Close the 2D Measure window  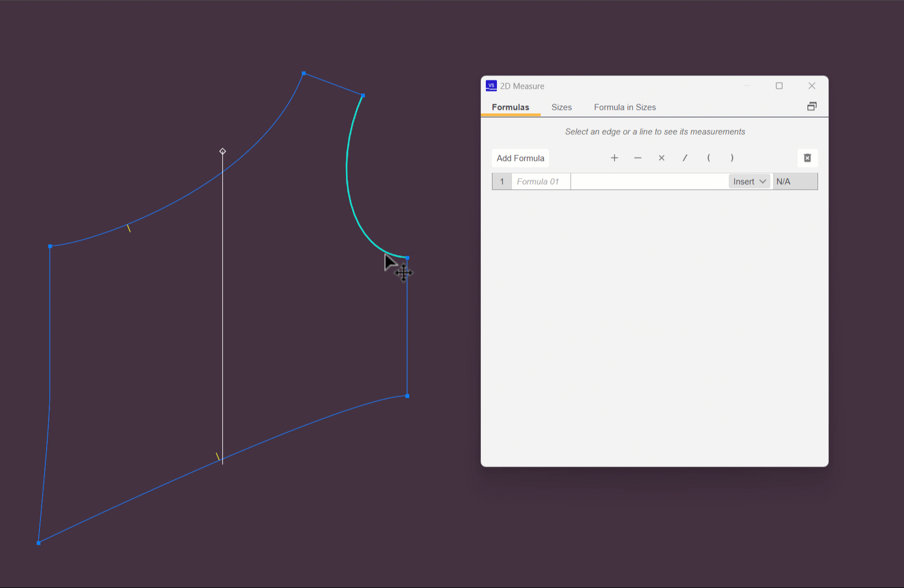[812, 85]
